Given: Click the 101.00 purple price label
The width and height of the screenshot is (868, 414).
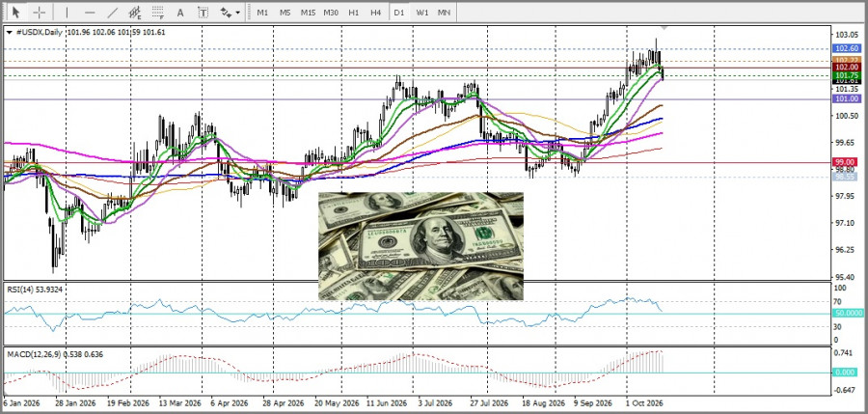Looking at the screenshot, I should (x=847, y=98).
